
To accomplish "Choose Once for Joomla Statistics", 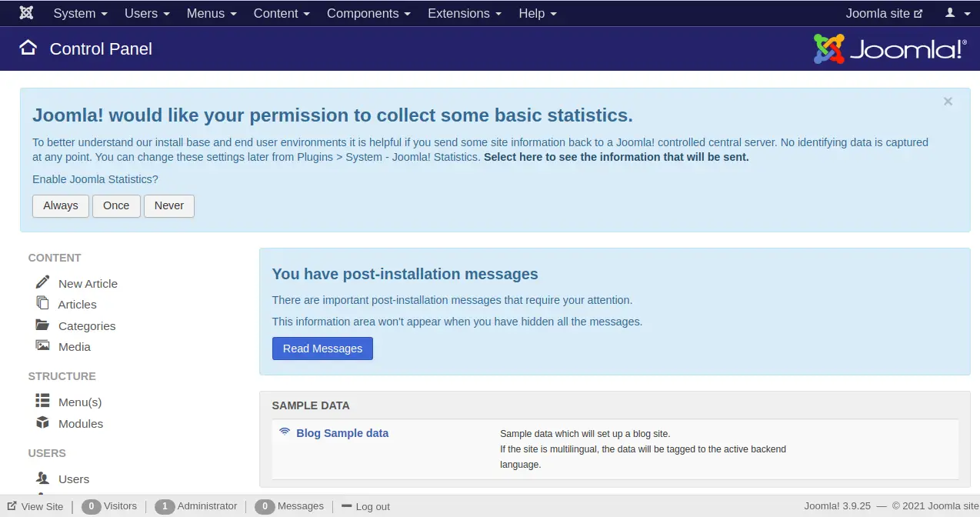I will (116, 205).
